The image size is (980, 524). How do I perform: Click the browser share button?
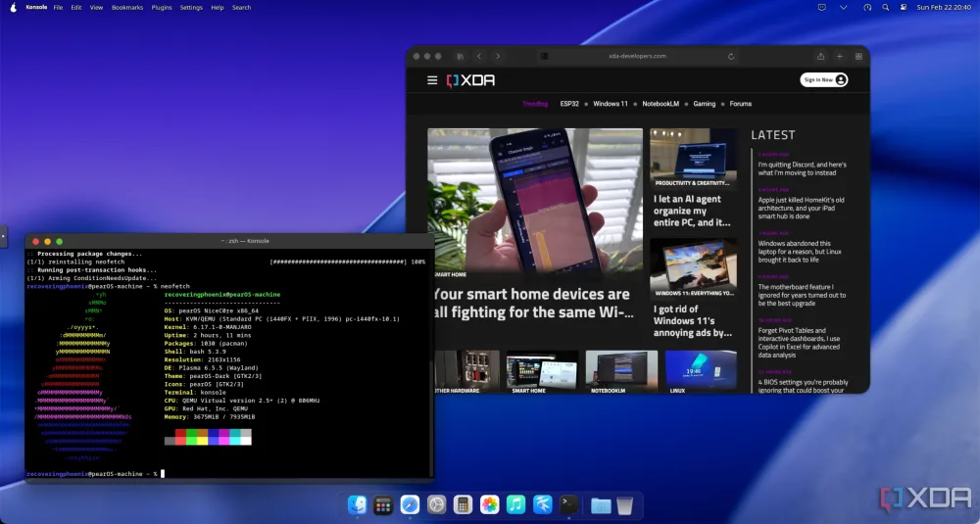click(820, 56)
